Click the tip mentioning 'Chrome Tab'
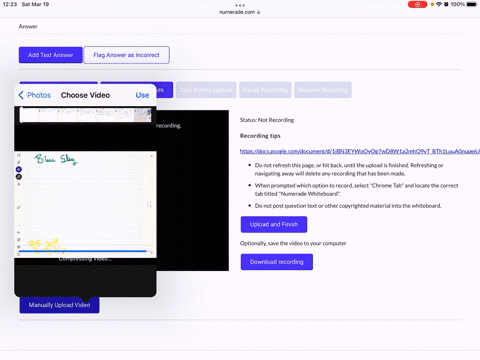The width and height of the screenshot is (480, 360). (x=356, y=190)
